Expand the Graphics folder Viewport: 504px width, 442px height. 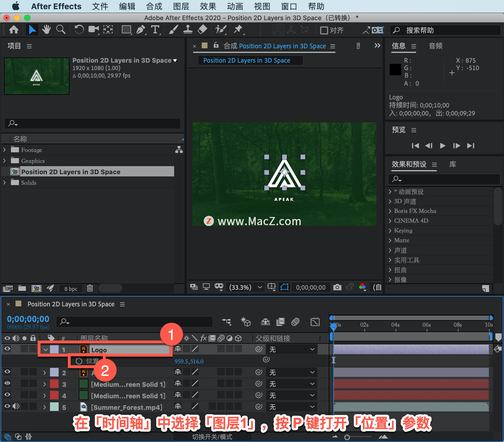coord(4,161)
